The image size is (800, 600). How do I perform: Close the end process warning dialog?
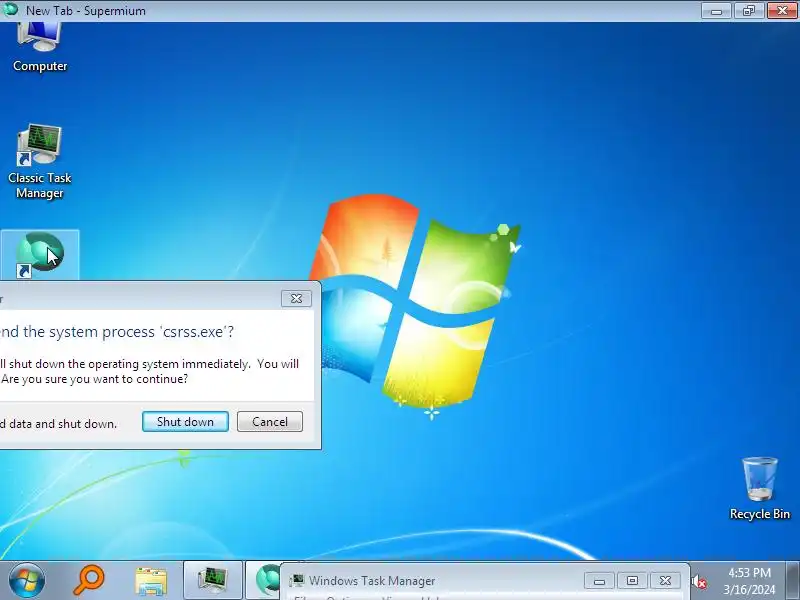coord(296,298)
